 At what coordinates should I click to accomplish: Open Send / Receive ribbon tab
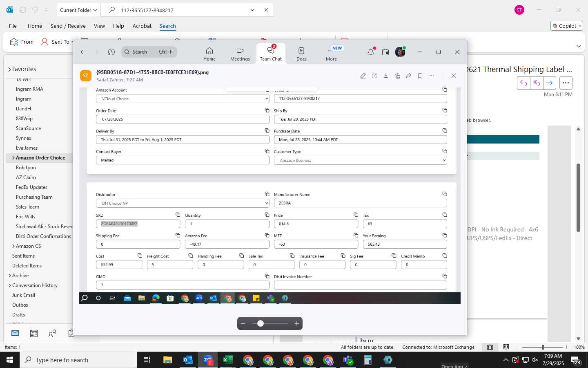[68, 26]
